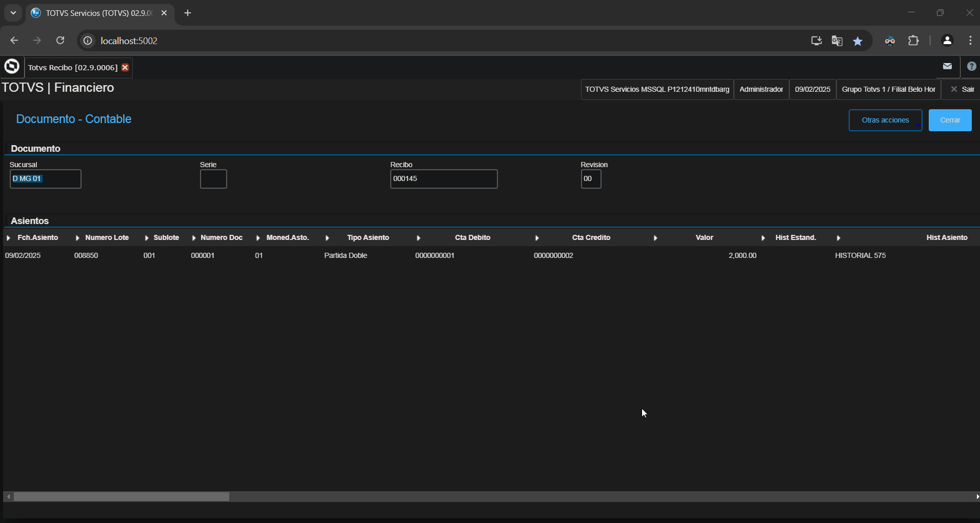
Task: Click the install app icon in address bar
Action: [816, 41]
